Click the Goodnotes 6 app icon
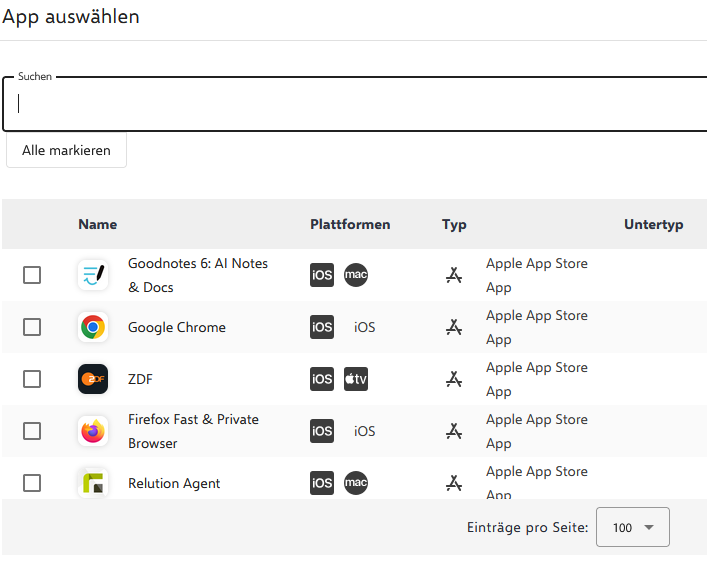The height and width of the screenshot is (563, 710). (x=93, y=275)
